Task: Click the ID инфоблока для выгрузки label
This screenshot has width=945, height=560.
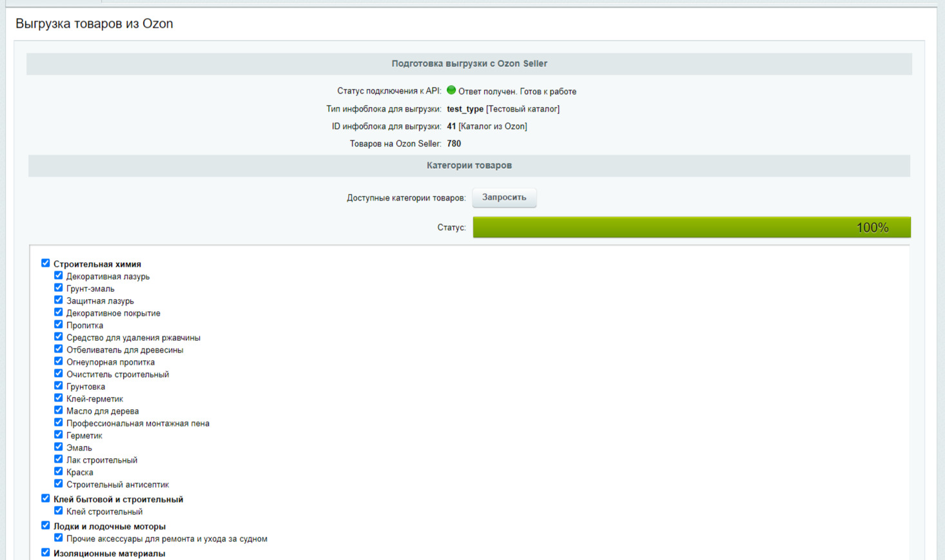Action: pyautogui.click(x=387, y=126)
